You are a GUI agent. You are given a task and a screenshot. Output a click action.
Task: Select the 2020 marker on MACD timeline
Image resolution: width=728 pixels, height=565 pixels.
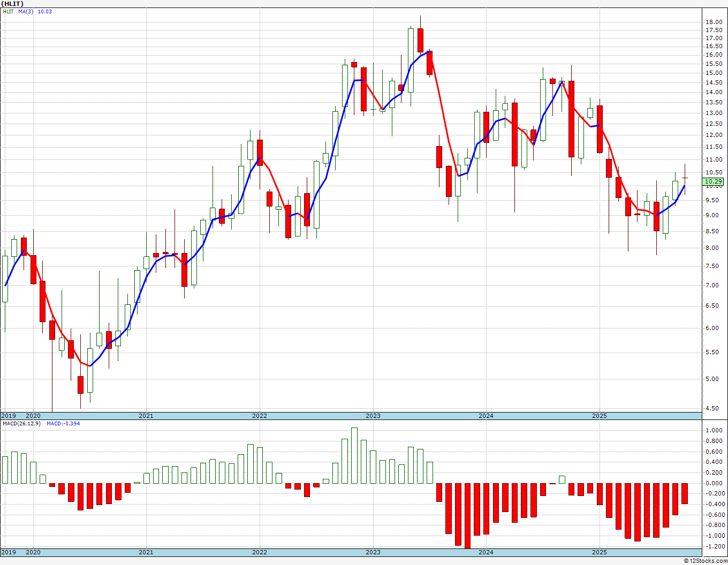point(33,552)
